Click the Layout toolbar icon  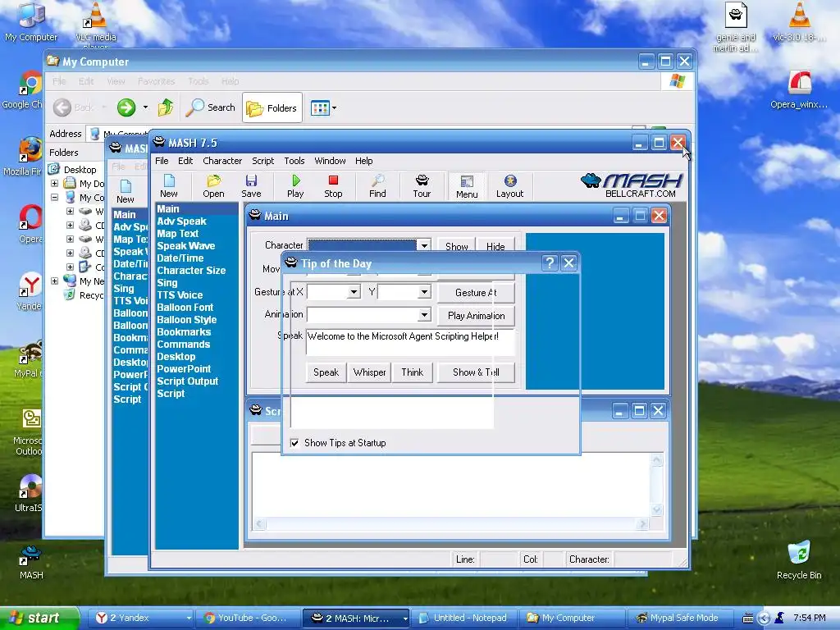(x=509, y=186)
